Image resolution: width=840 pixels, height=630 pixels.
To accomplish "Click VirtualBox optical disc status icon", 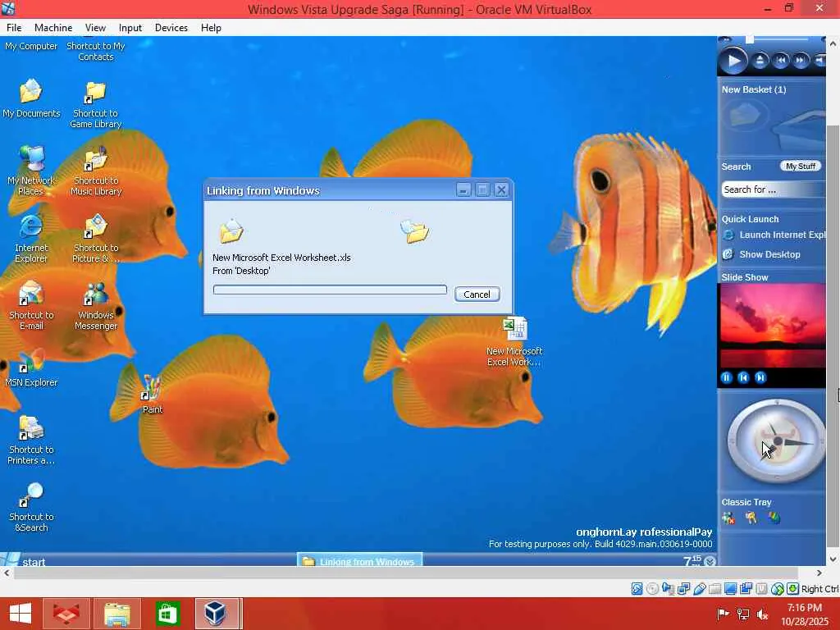I will pos(652,589).
